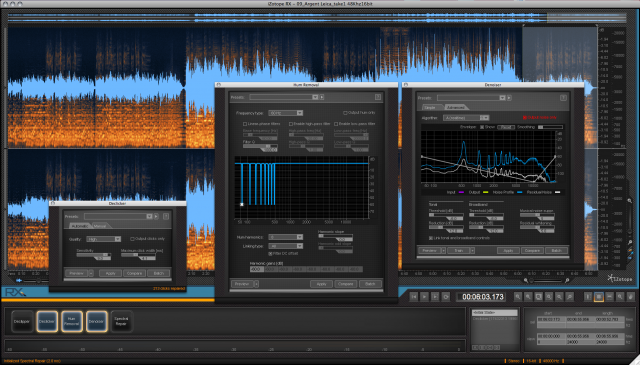Click the Play Selection transport icon
Screen dimensions: 640x365
tap(435, 297)
